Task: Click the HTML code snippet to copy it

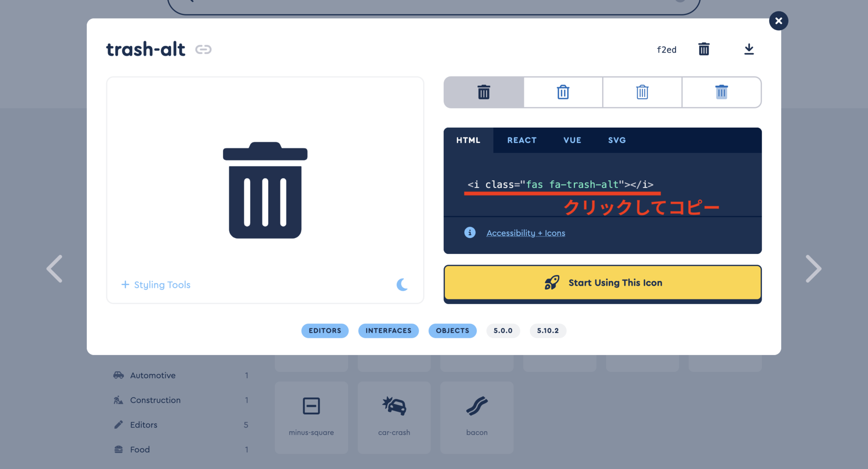Action: tap(560, 184)
